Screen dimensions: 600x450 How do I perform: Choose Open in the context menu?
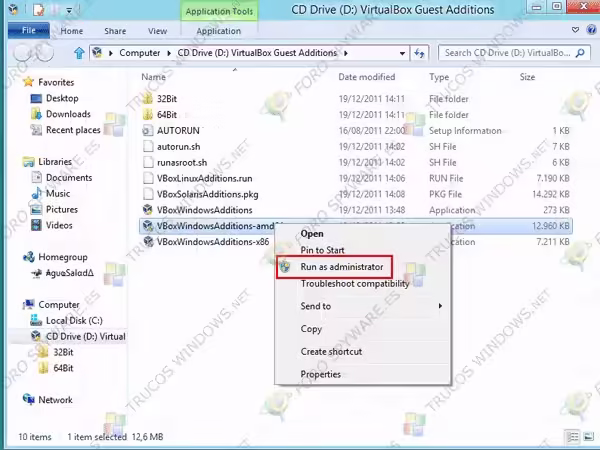pyautogui.click(x=312, y=234)
